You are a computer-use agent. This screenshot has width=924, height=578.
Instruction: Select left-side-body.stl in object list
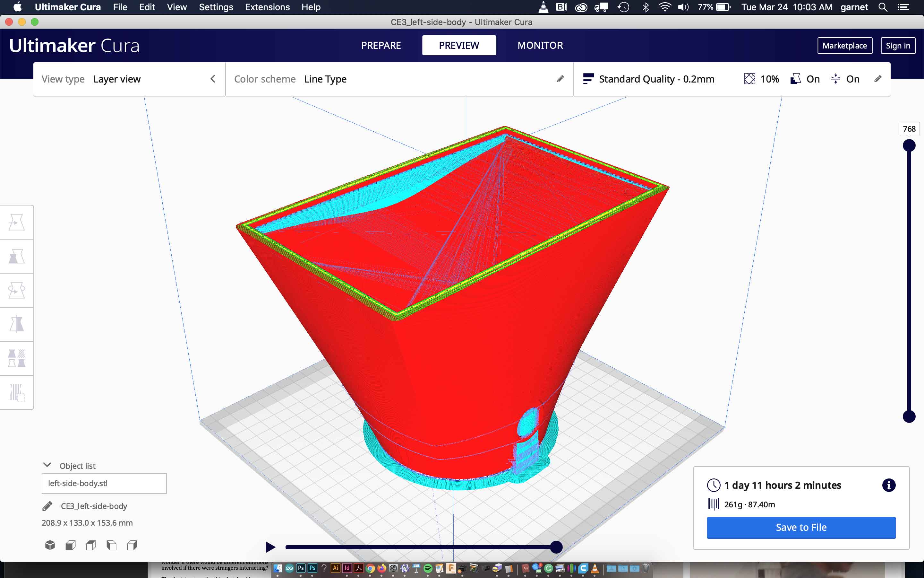pyautogui.click(x=104, y=484)
